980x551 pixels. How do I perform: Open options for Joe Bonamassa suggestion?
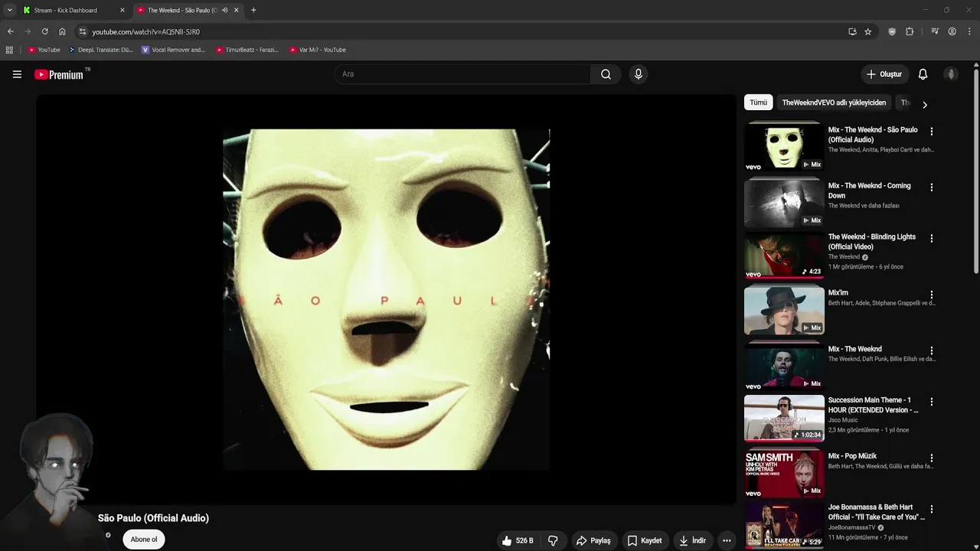pos(931,509)
